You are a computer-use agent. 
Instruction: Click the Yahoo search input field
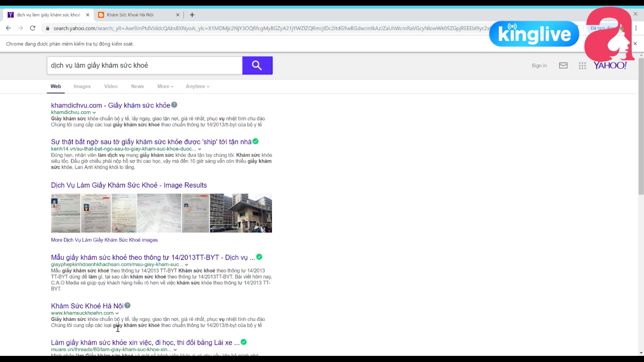(x=144, y=66)
